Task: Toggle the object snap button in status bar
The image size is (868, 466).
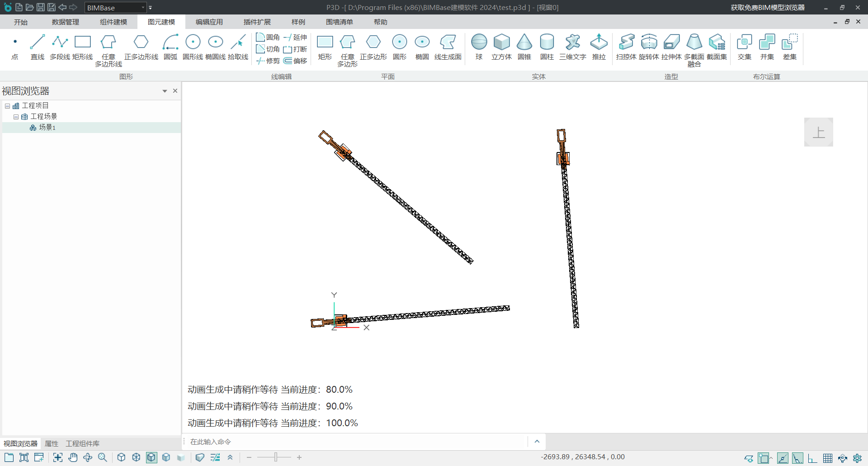Action: pos(764,458)
